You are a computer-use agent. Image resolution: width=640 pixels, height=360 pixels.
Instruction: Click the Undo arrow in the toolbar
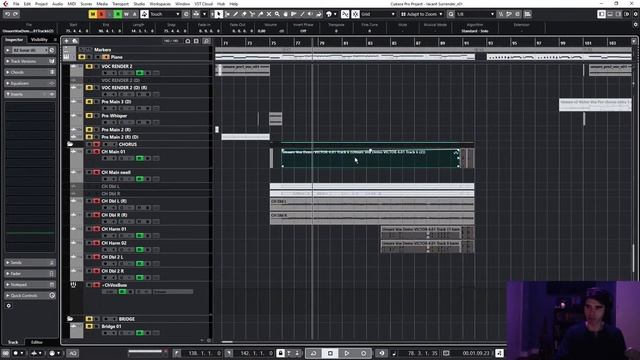click(7, 14)
